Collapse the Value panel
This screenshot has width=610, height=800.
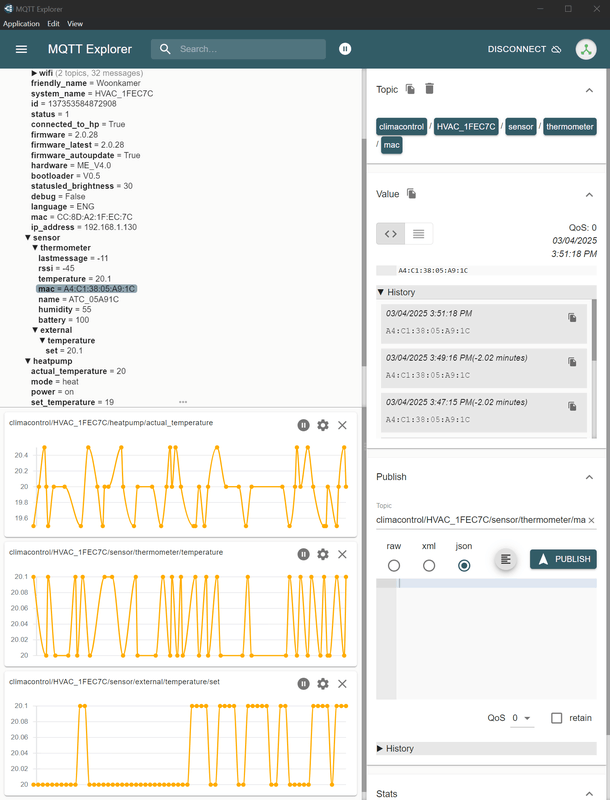pos(589,195)
